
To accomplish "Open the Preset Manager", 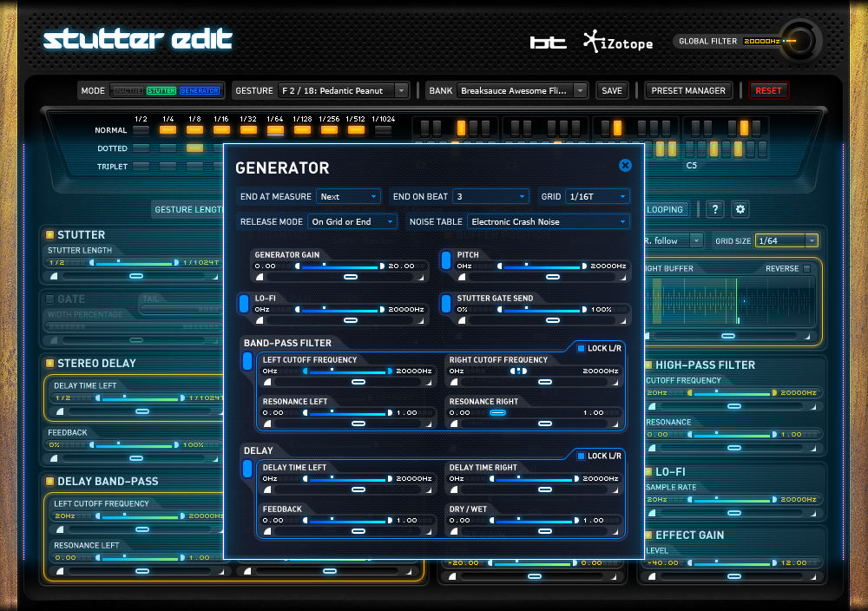I will [689, 90].
